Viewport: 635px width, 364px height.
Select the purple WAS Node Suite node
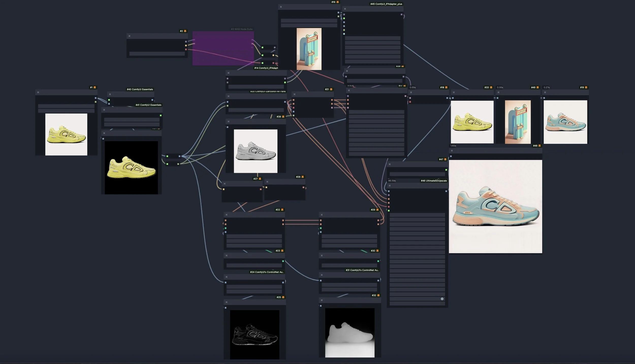223,48
